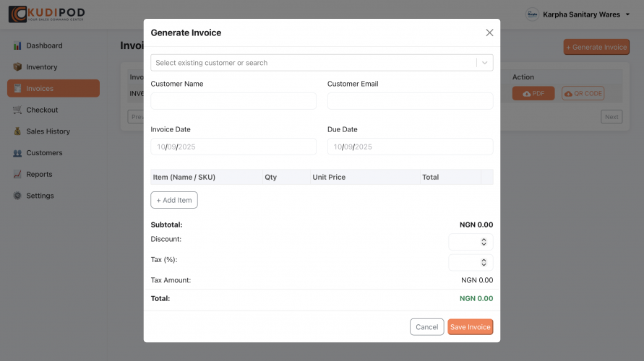Click the Reports chart icon

pos(17,174)
